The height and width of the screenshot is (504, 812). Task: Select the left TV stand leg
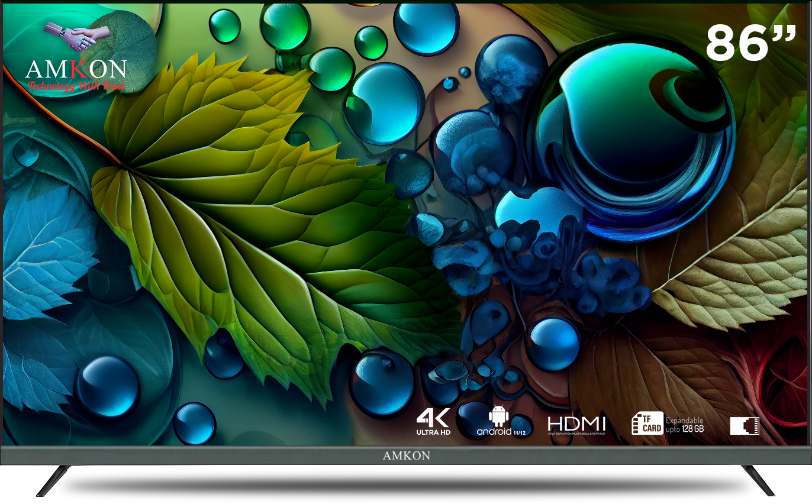53,480
